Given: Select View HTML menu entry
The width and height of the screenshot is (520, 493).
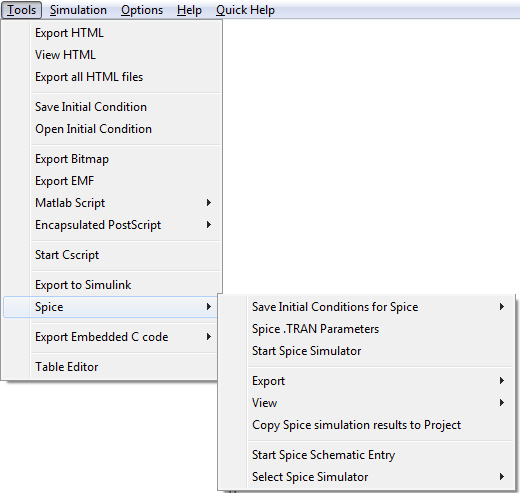Looking at the screenshot, I should (x=112, y=55).
